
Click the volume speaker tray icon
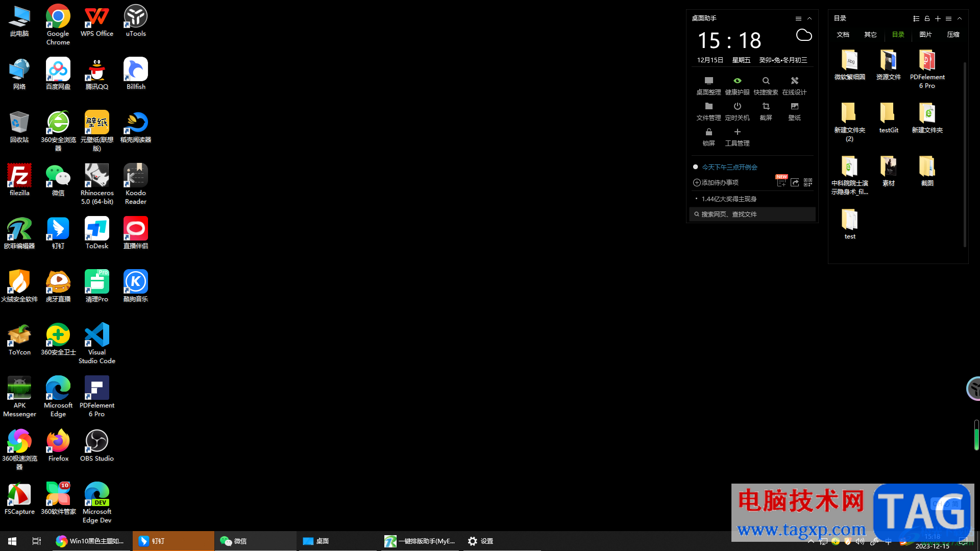tap(860, 541)
